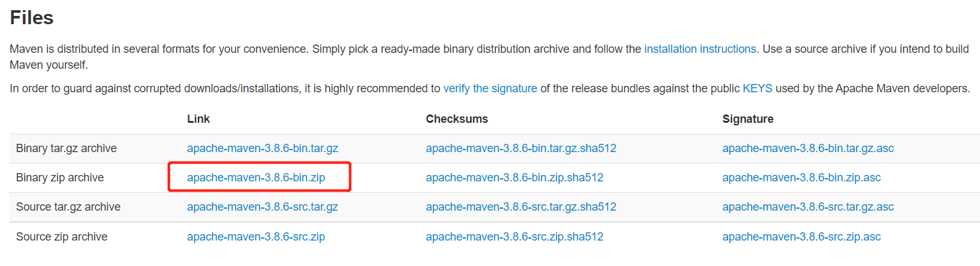980x266 pixels.
Task: Select the Binary zip archive row label
Action: [60, 178]
